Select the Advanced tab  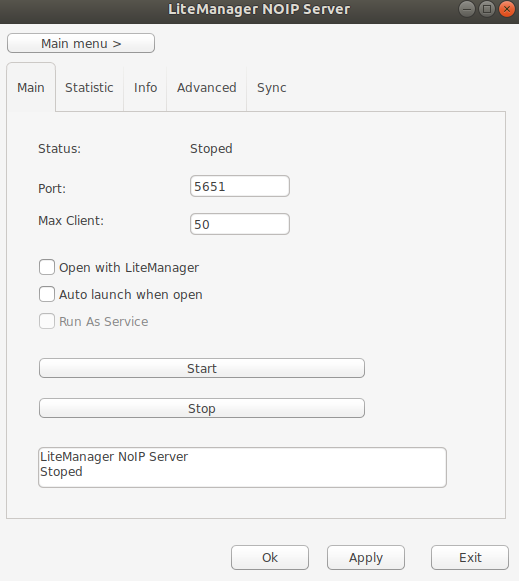pyautogui.click(x=206, y=87)
